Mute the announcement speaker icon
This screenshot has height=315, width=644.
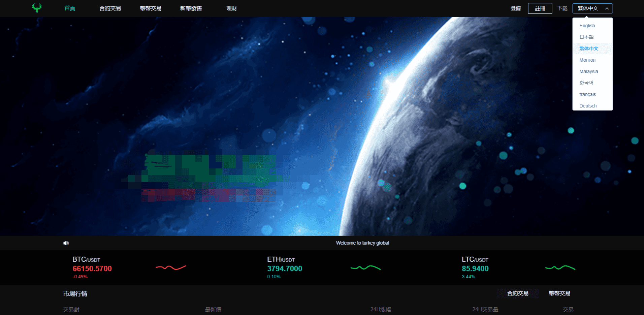(x=66, y=243)
